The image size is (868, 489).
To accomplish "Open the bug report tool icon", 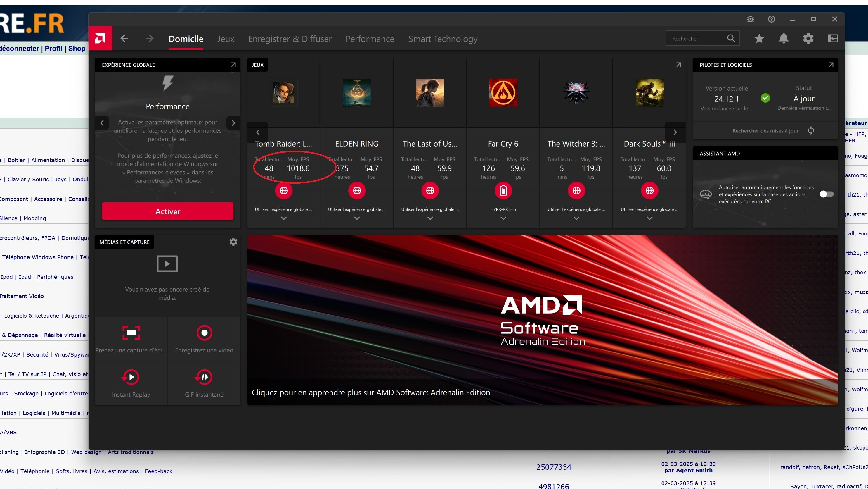I will pos(750,19).
